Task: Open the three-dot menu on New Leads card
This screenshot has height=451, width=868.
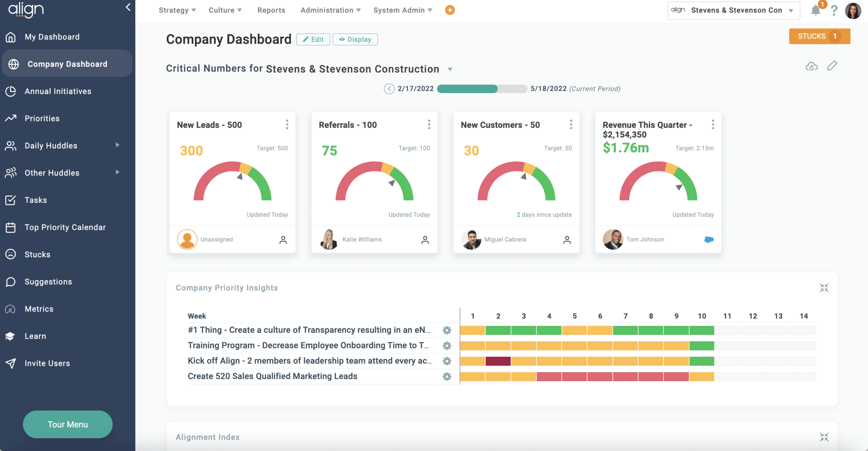Action: pos(287,125)
